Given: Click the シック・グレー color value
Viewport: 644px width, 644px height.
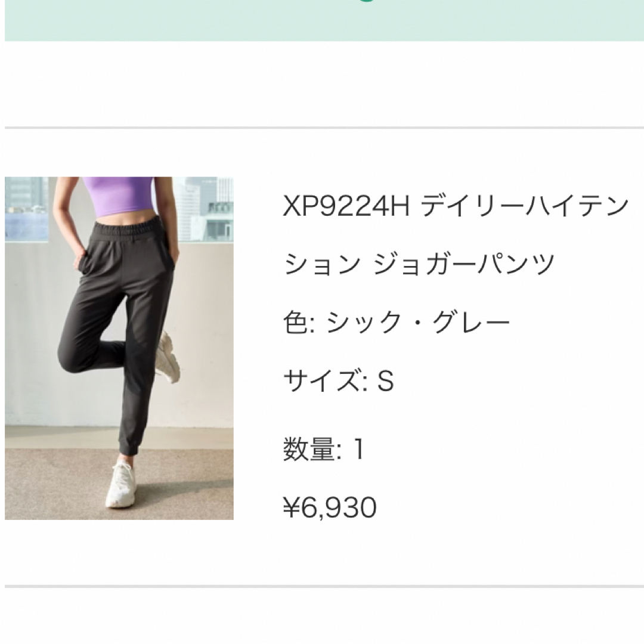Looking at the screenshot, I should [x=417, y=321].
